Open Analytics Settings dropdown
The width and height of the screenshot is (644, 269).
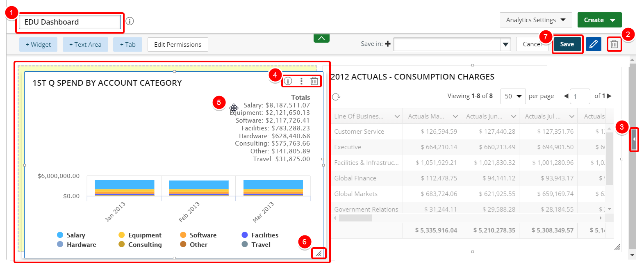[x=536, y=20]
